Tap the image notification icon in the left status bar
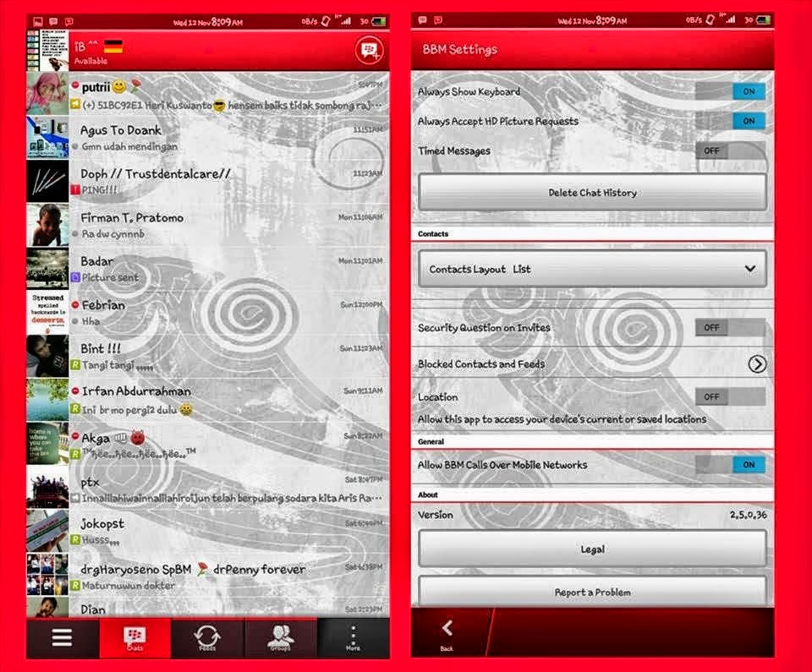 38,21
